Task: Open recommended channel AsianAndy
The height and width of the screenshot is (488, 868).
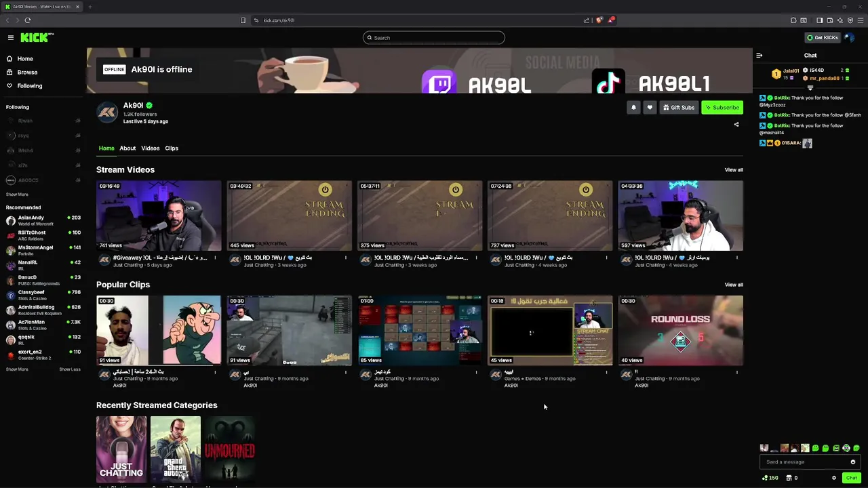Action: click(x=43, y=220)
